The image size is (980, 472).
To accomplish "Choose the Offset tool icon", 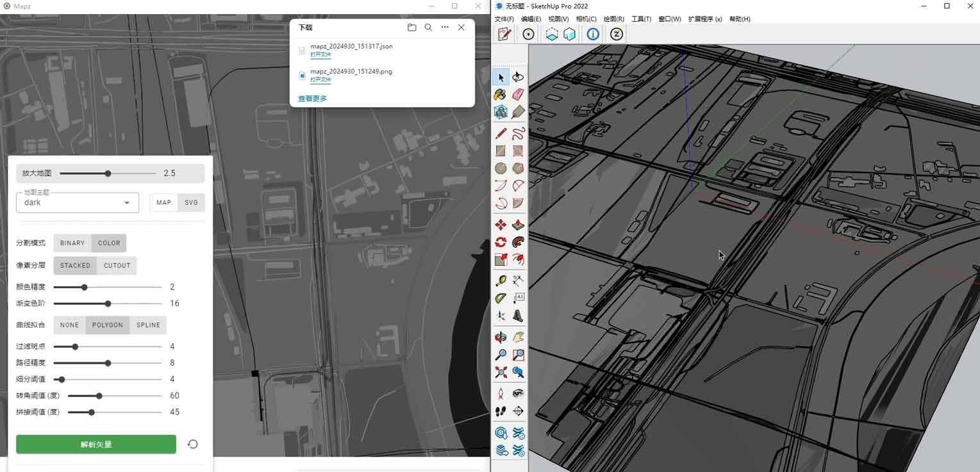I will [x=518, y=259].
